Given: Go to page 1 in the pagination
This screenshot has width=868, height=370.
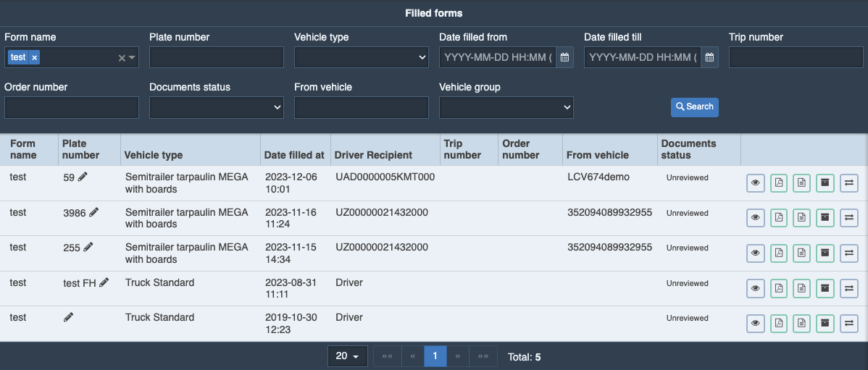Looking at the screenshot, I should pyautogui.click(x=435, y=356).
